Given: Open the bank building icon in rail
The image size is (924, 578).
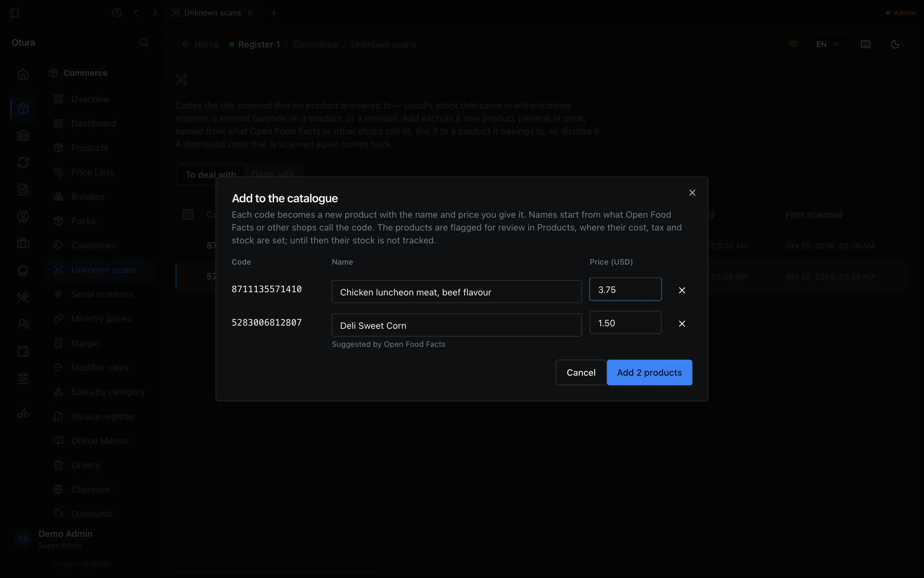Looking at the screenshot, I should 23,379.
